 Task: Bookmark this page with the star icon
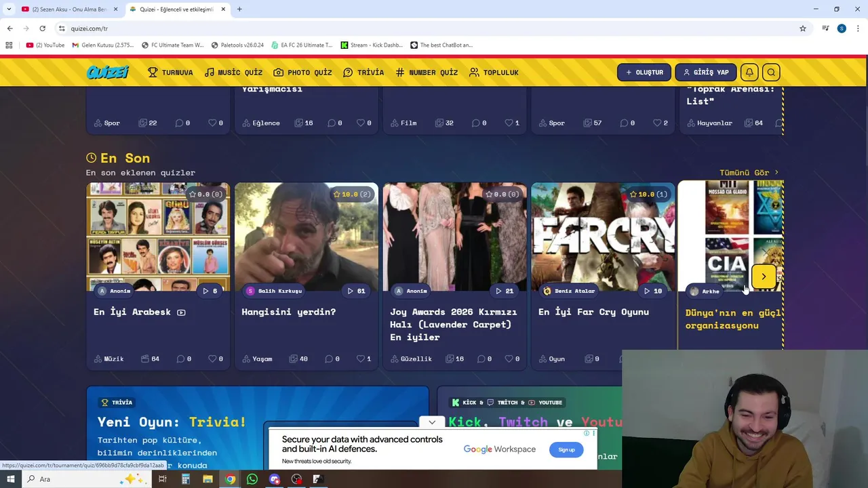tap(803, 28)
